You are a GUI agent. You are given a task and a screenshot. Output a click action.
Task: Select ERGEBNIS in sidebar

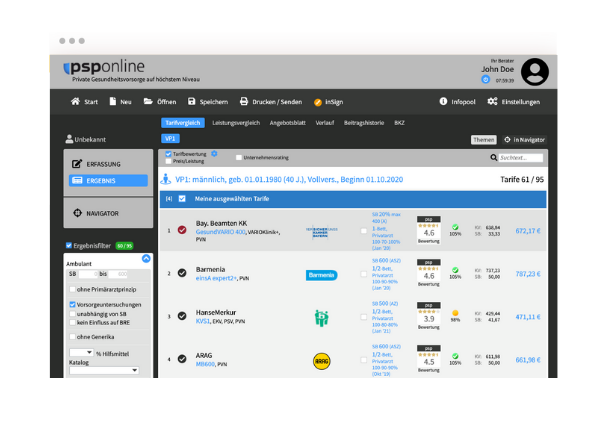(x=108, y=180)
